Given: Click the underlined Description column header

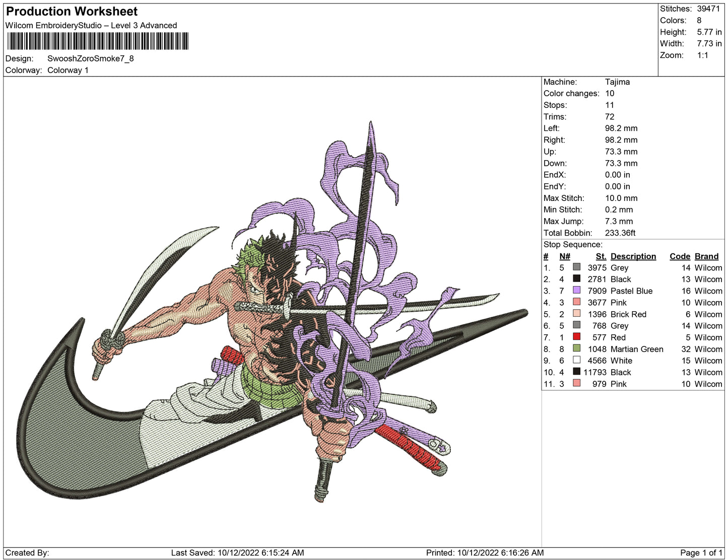Looking at the screenshot, I should point(633,256).
